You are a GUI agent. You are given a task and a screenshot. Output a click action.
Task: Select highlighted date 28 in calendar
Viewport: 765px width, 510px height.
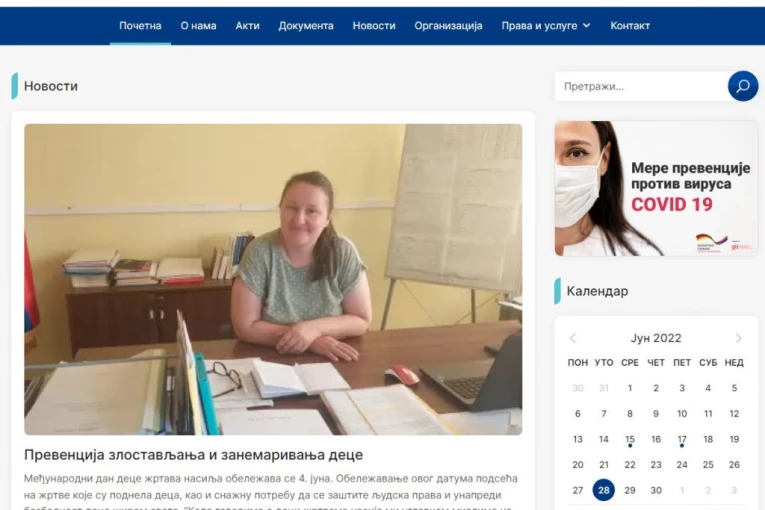(x=603, y=490)
